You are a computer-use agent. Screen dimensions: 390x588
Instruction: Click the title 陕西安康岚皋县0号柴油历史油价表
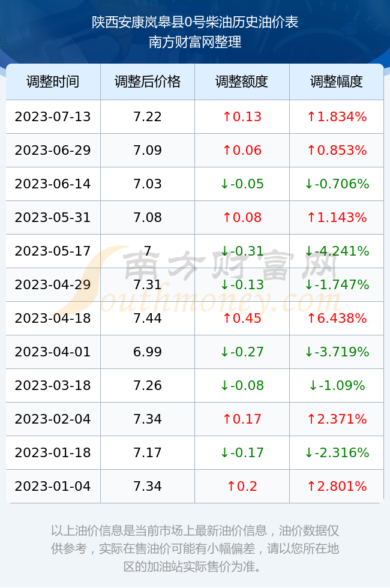[x=195, y=22]
